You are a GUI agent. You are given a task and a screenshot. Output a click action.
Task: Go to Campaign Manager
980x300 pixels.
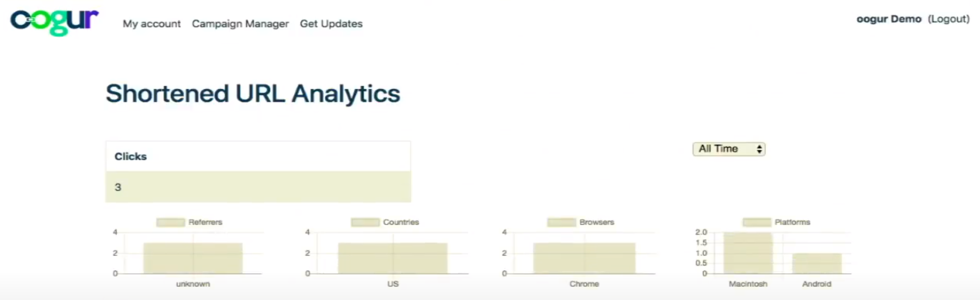coord(240,24)
